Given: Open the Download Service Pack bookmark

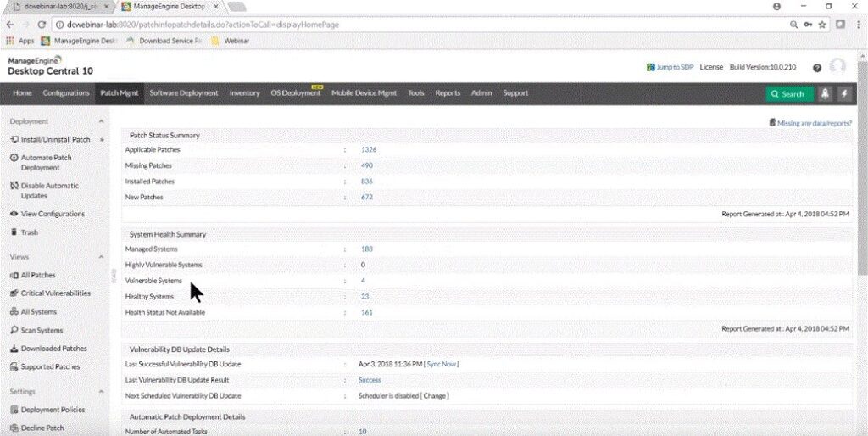Looking at the screenshot, I should pos(164,41).
